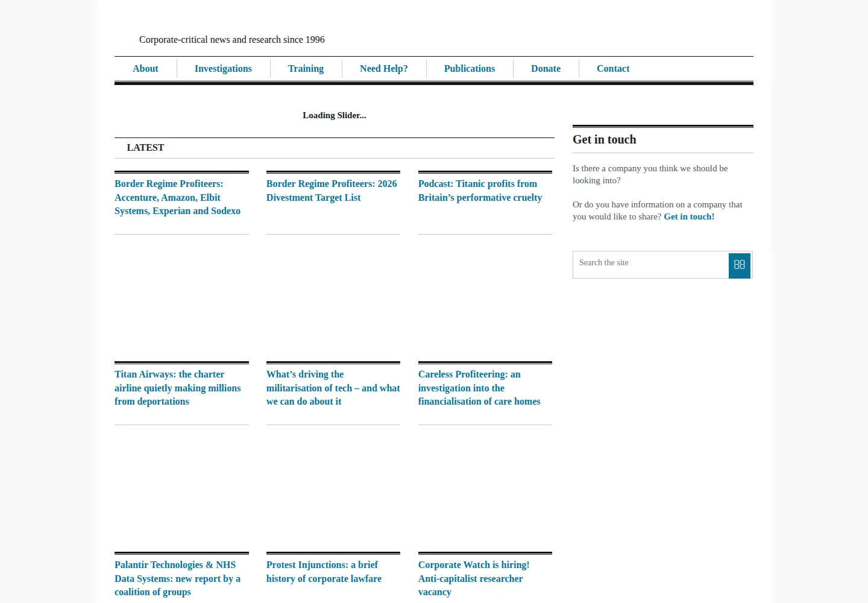
Task: Click the Get in touch sidebar heading
Action: point(605,139)
